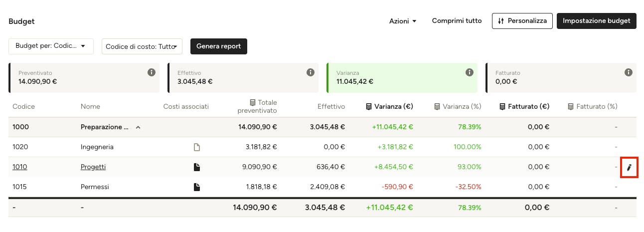The image size is (644, 232).
Task: Collapse the Preparazione group row chevron
Action: (139, 127)
